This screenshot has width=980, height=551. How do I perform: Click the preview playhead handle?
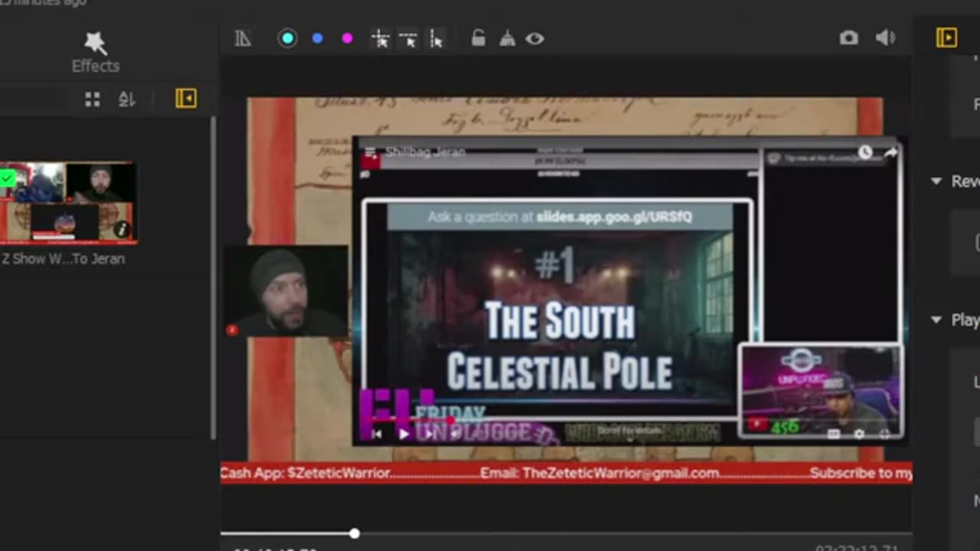pyautogui.click(x=354, y=533)
